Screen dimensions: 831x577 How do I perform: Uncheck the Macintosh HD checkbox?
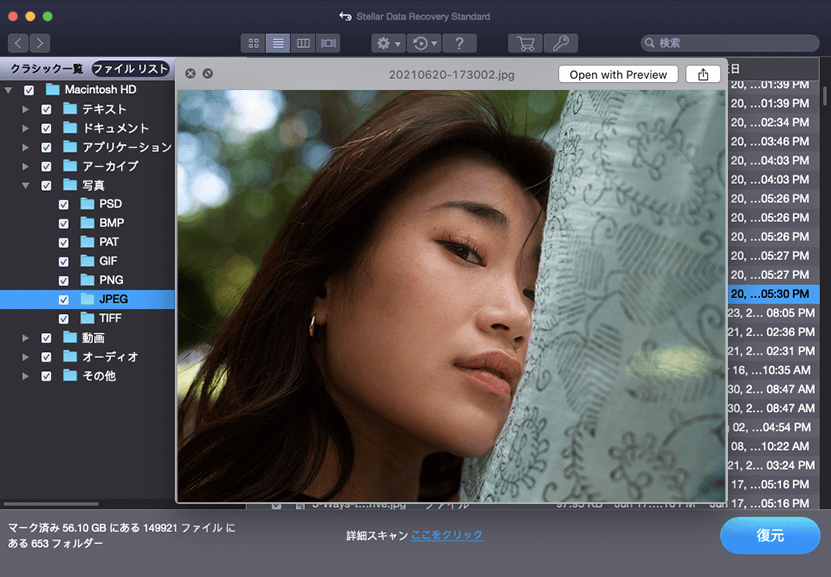point(29,90)
